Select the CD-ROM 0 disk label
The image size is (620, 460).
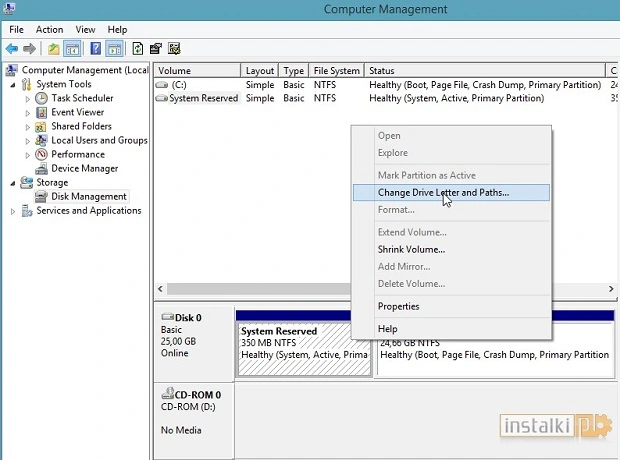click(x=191, y=395)
